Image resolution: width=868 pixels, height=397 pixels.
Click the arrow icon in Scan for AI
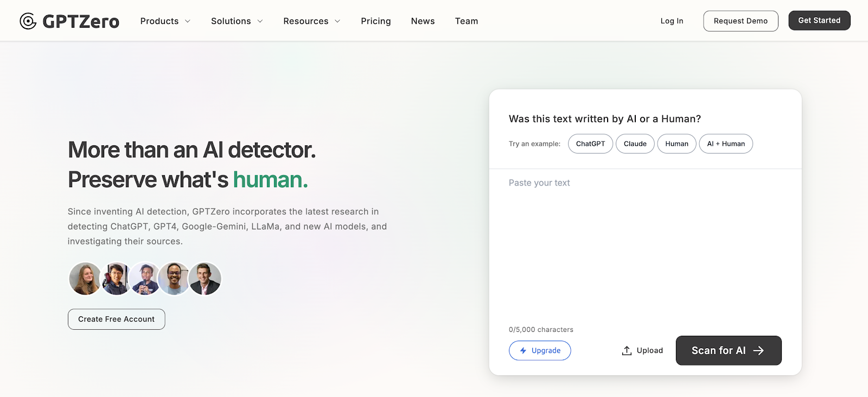pyautogui.click(x=758, y=350)
